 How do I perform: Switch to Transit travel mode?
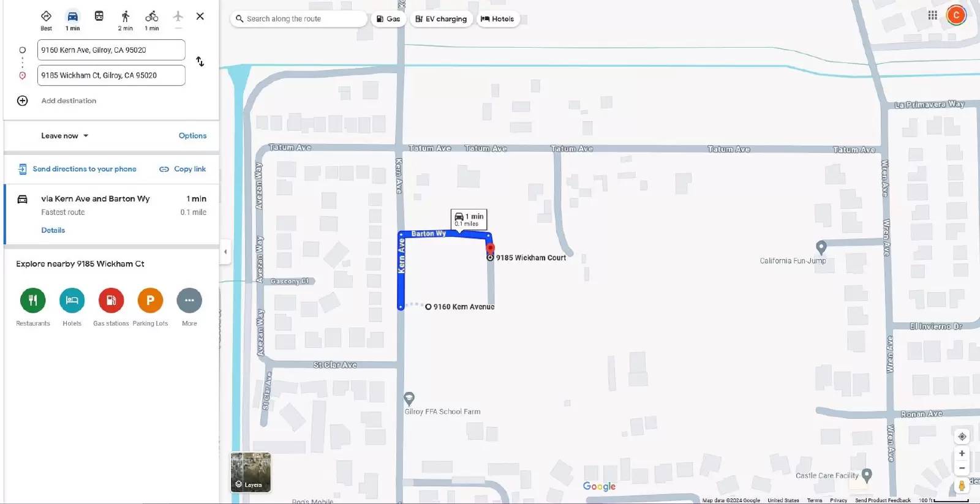[x=99, y=17]
